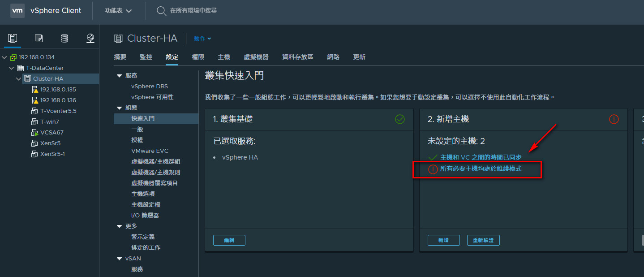This screenshot has height=277, width=644.
Task: Switch to VMs and Templates view icon
Action: point(39,38)
